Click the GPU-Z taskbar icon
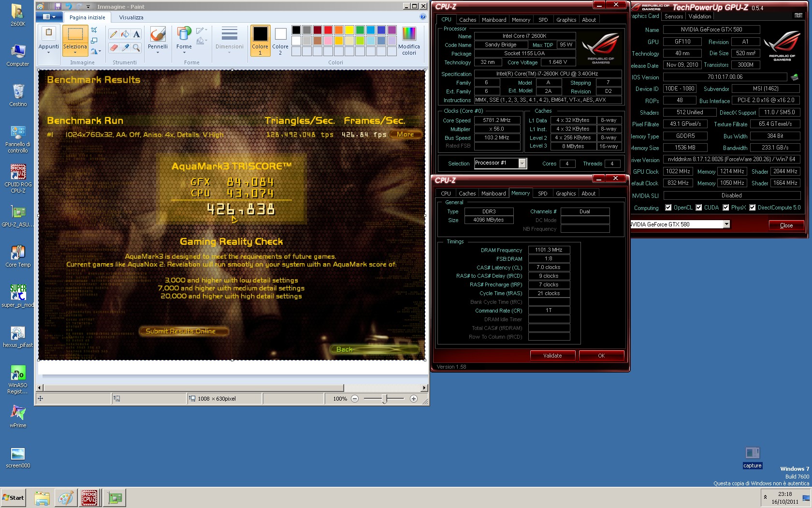 coord(116,498)
